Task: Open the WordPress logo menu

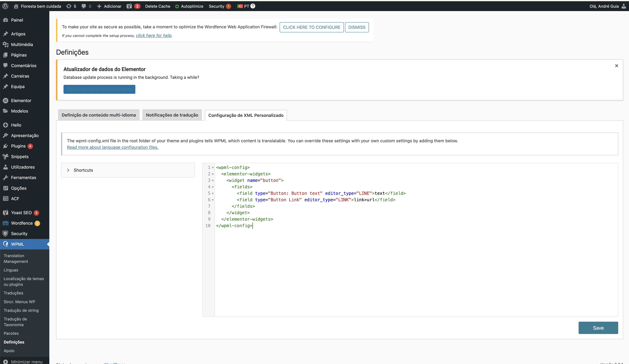Action: (x=5, y=6)
